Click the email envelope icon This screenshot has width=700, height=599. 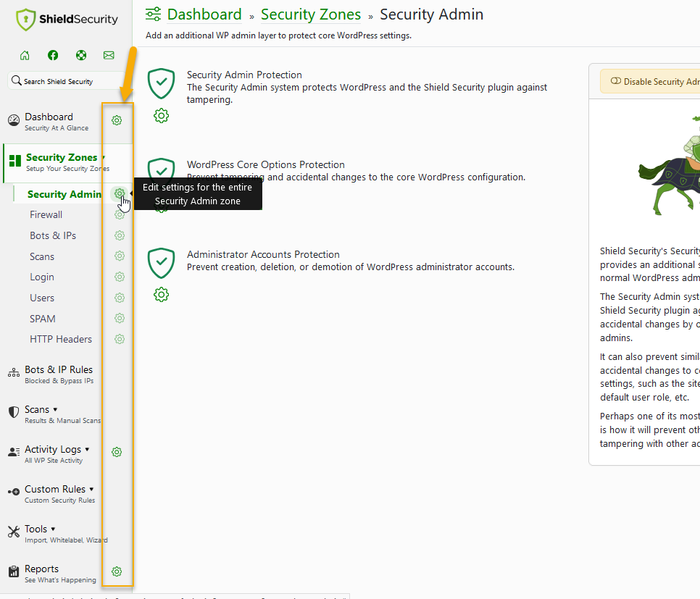pos(109,55)
